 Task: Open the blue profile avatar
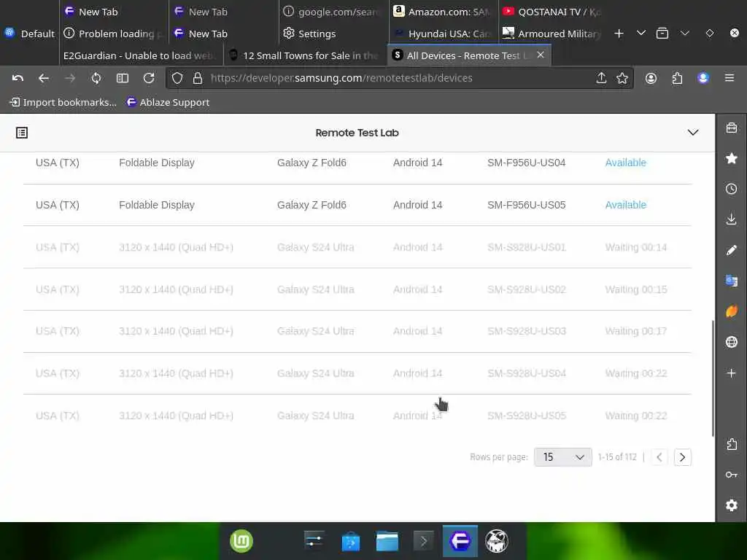coord(703,78)
